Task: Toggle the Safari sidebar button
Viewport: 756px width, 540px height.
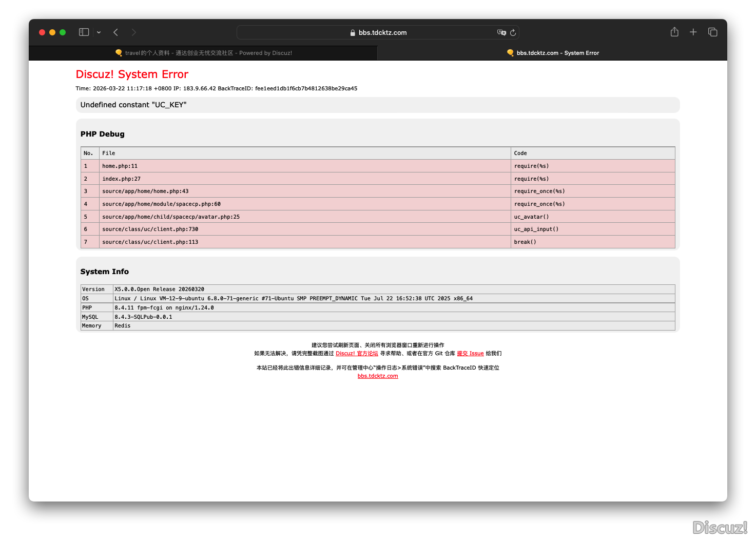Action: (84, 32)
